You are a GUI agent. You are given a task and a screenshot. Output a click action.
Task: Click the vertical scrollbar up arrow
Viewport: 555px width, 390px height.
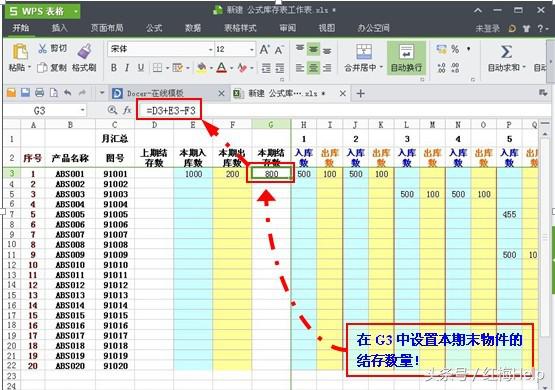click(x=545, y=134)
